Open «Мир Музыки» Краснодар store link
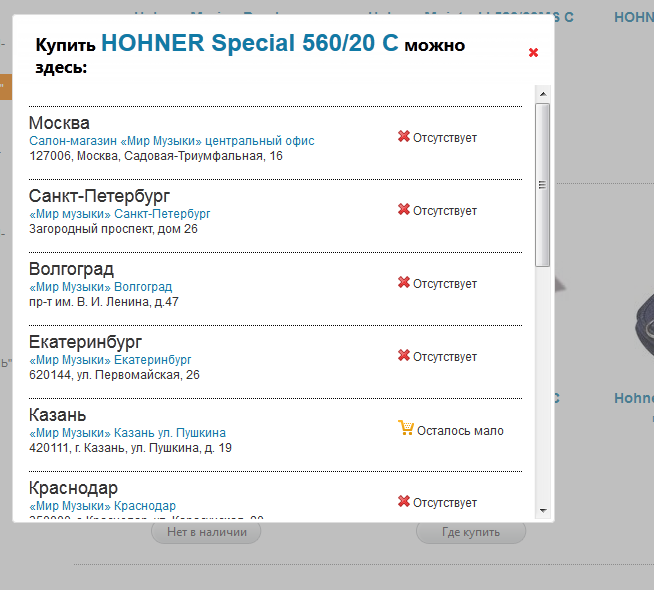Viewport: 654px width, 590px height. coord(102,506)
